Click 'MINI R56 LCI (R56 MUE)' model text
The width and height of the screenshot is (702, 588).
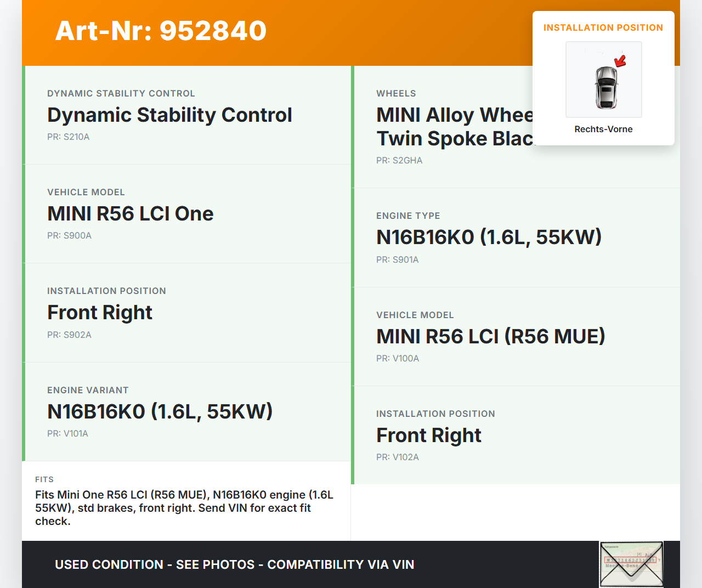(x=491, y=337)
